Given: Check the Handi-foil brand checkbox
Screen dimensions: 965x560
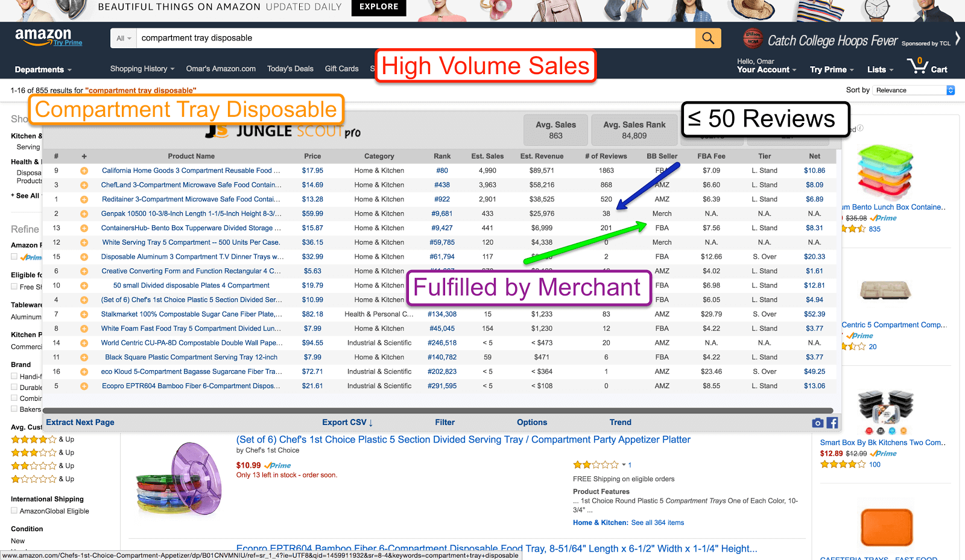Looking at the screenshot, I should pos(14,376).
